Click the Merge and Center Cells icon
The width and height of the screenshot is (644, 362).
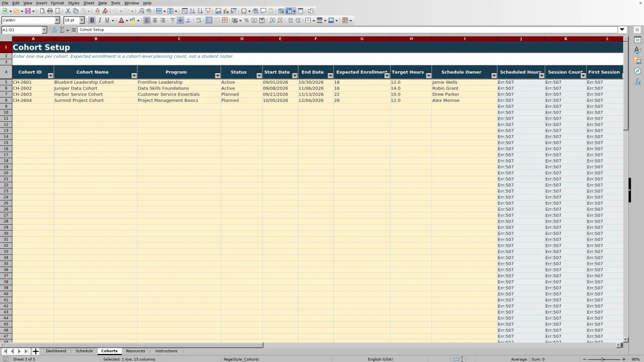point(209,20)
